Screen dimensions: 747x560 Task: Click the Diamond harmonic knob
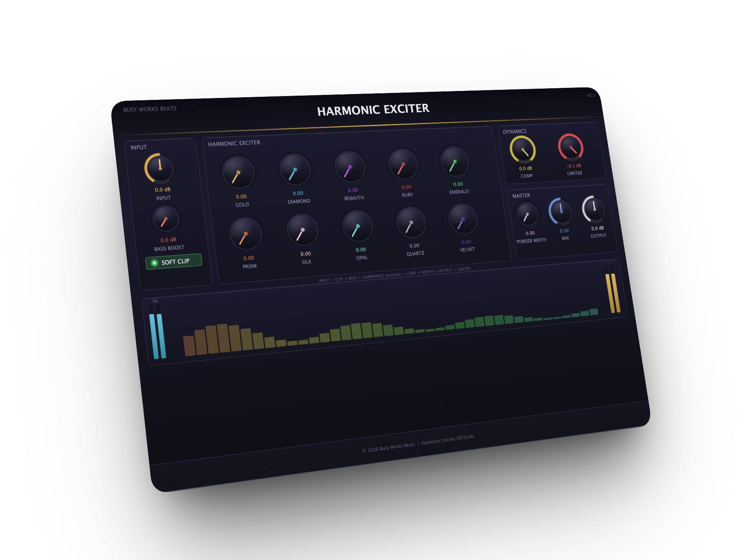[x=295, y=170]
